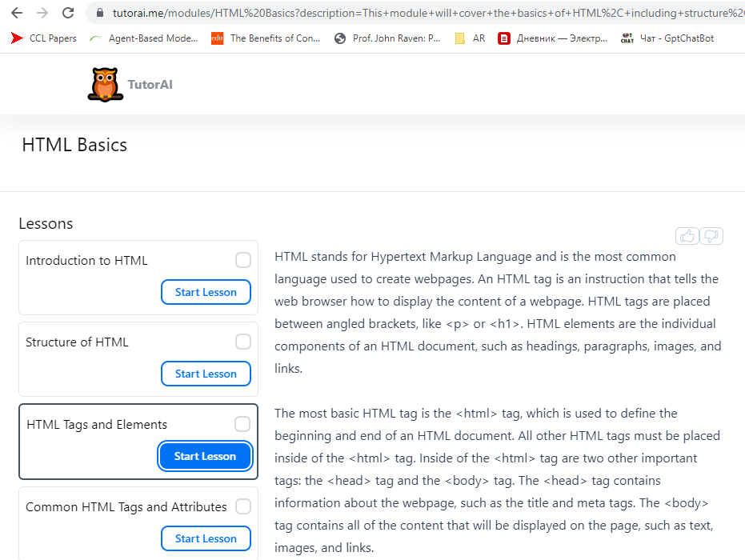Viewport: 745px width, 560px height.
Task: Click the thumbs down feedback icon
Action: [711, 235]
